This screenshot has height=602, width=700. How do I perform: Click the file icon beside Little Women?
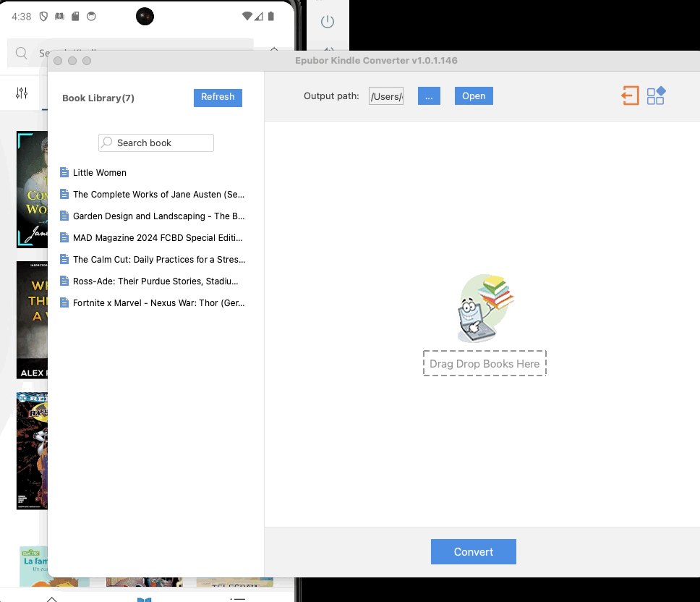[x=64, y=172]
